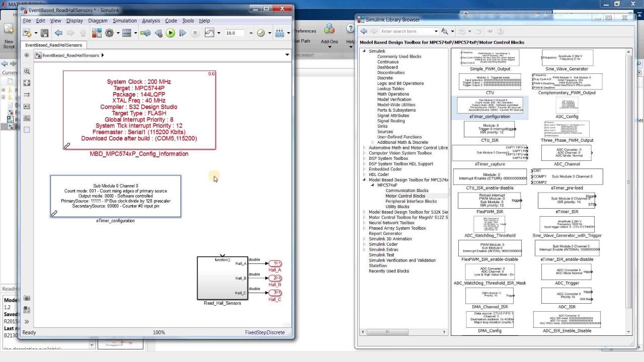Click the FixedStepDiscrete solver link

pos(265,332)
